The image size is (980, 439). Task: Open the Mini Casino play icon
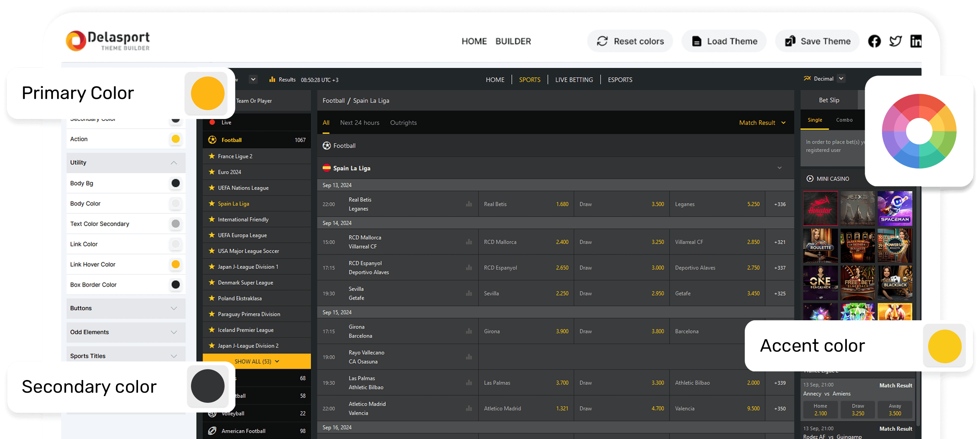pos(810,178)
